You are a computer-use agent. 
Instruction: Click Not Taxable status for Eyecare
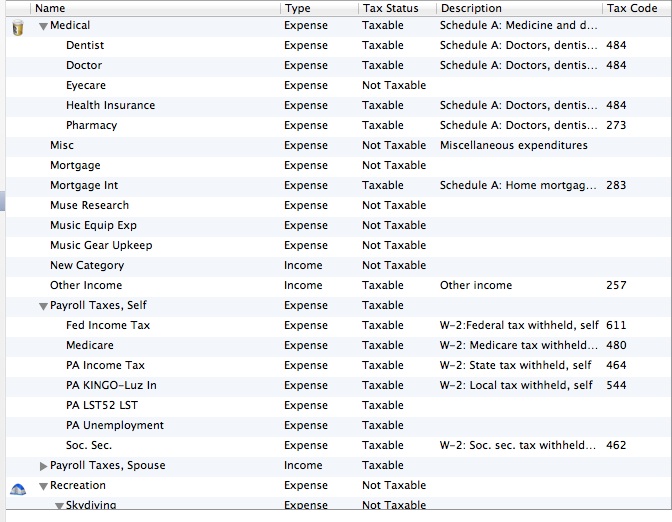(x=394, y=86)
